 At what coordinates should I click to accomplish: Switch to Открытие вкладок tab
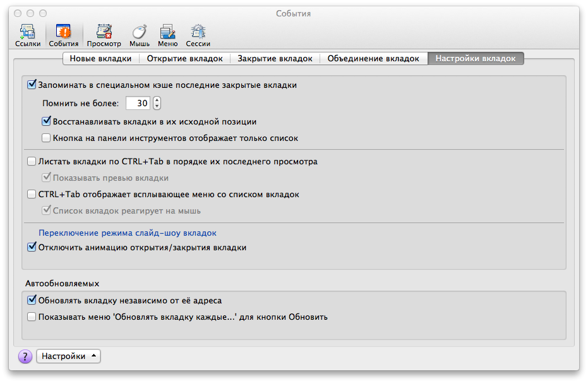184,59
